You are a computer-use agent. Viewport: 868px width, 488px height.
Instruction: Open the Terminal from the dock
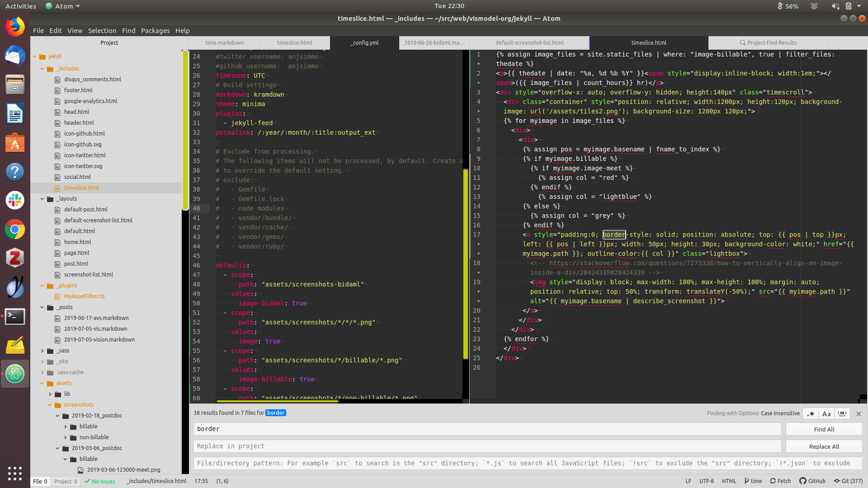pos(15,316)
